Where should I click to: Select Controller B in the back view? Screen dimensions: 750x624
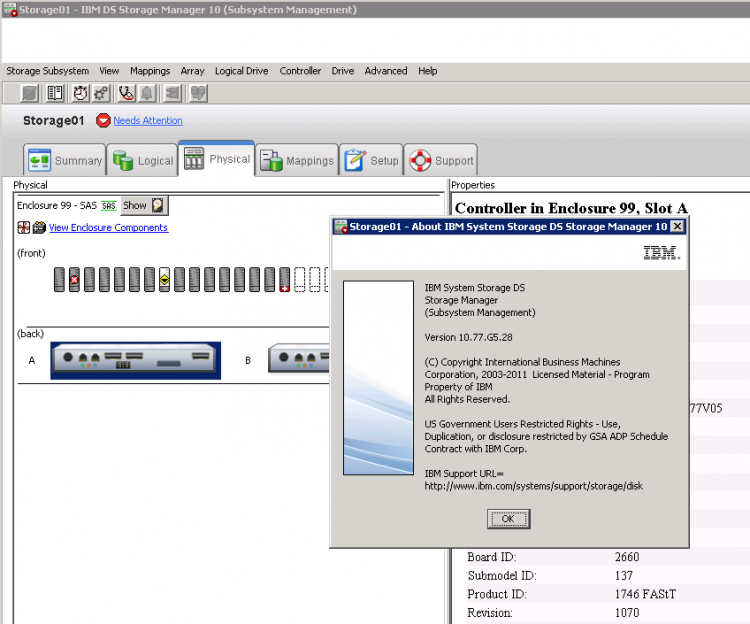coord(299,359)
